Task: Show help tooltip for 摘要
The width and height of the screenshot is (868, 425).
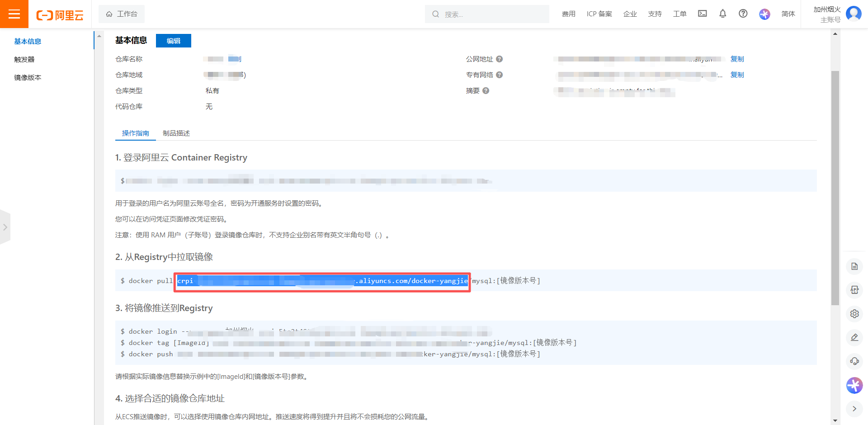Action: click(x=486, y=90)
